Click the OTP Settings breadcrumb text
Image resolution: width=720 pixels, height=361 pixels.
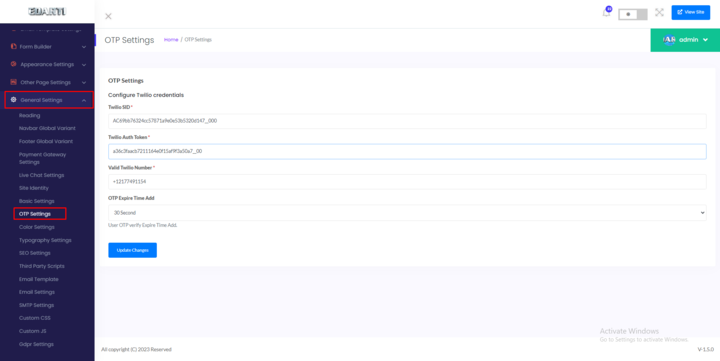point(198,40)
